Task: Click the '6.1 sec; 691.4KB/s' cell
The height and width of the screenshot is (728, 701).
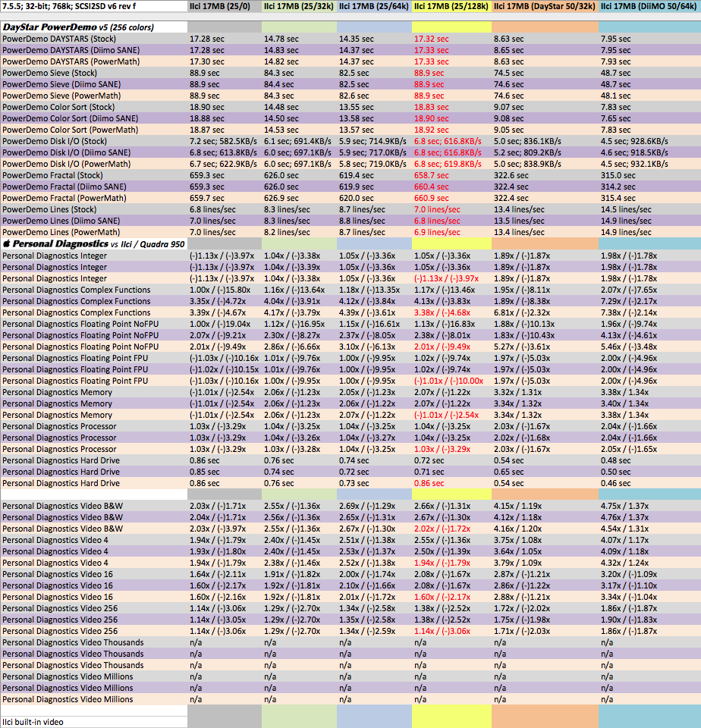Action: [298, 141]
